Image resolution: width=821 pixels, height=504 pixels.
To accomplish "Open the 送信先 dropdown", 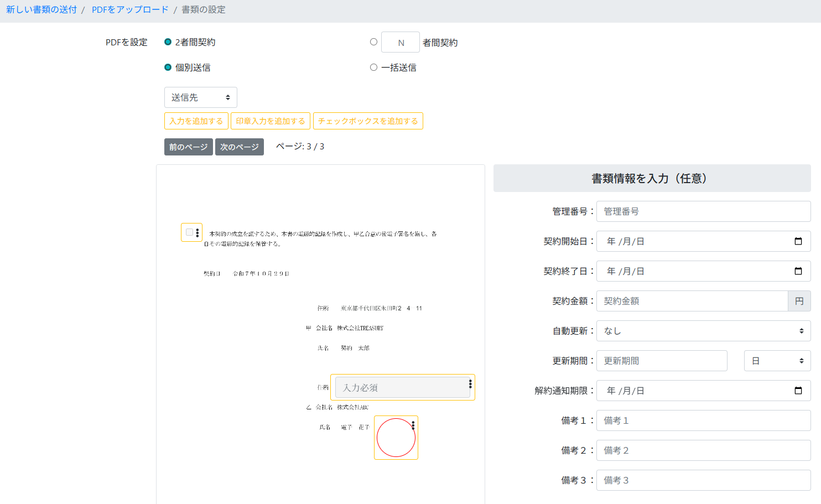I will pos(201,97).
